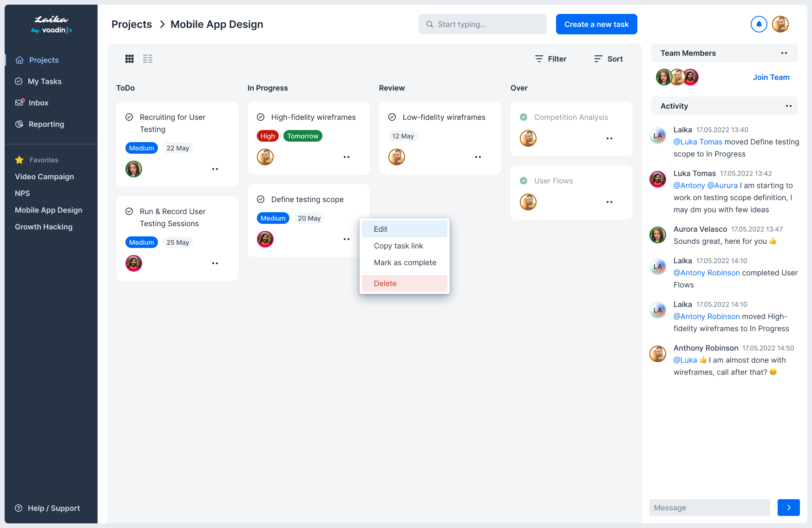Open the Filter dropdown

pos(550,59)
